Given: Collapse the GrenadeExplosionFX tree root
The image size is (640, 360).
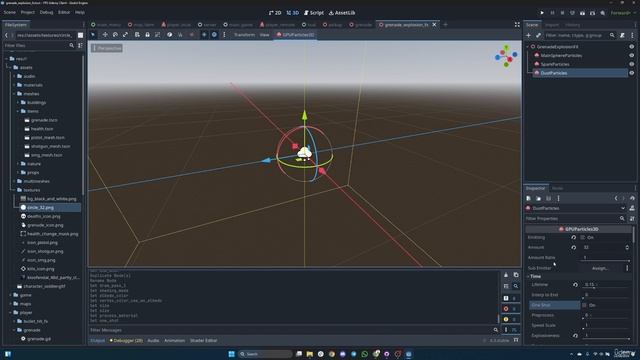Looking at the screenshot, I should pos(528,47).
